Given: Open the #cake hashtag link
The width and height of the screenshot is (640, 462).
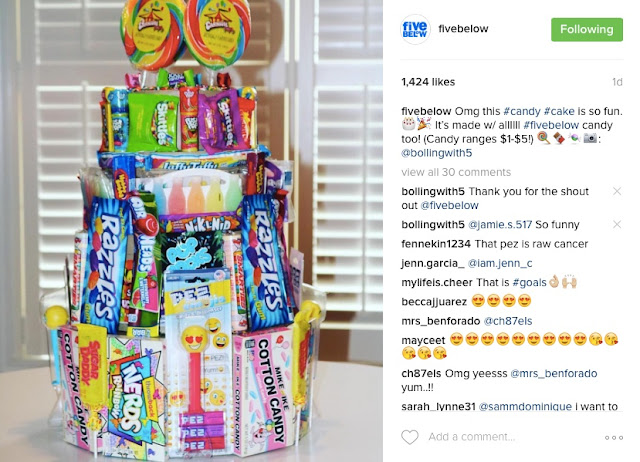Looking at the screenshot, I should (x=559, y=111).
